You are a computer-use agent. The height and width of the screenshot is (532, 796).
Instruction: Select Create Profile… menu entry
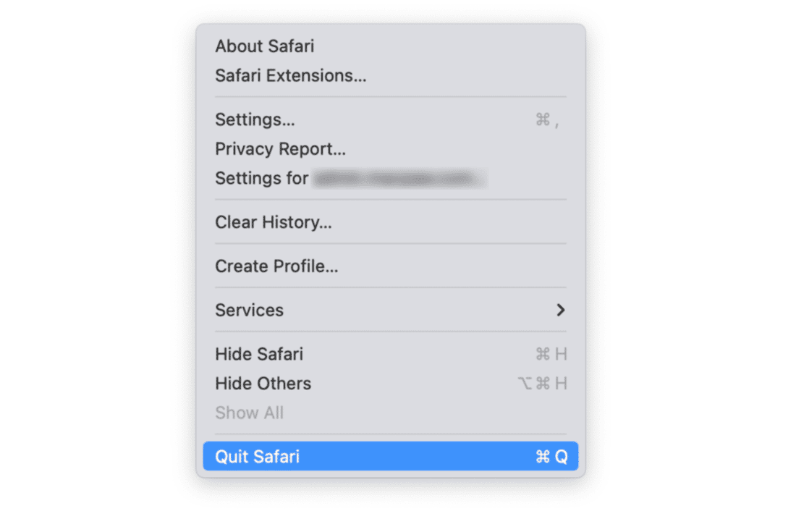(276, 266)
